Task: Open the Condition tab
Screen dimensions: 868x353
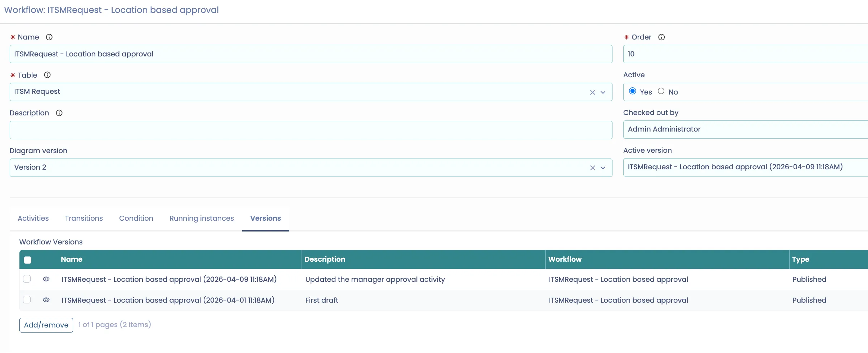Action: click(136, 218)
